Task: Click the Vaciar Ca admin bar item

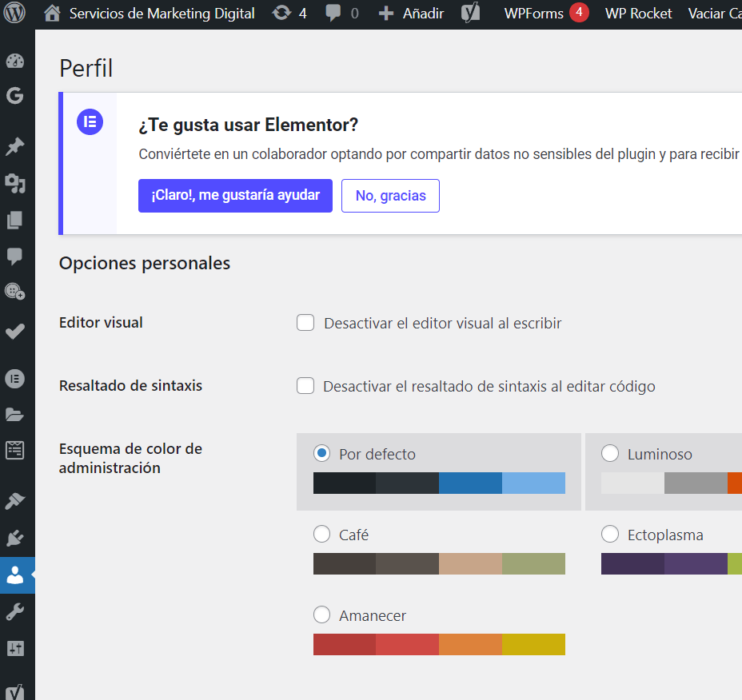Action: pyautogui.click(x=715, y=14)
